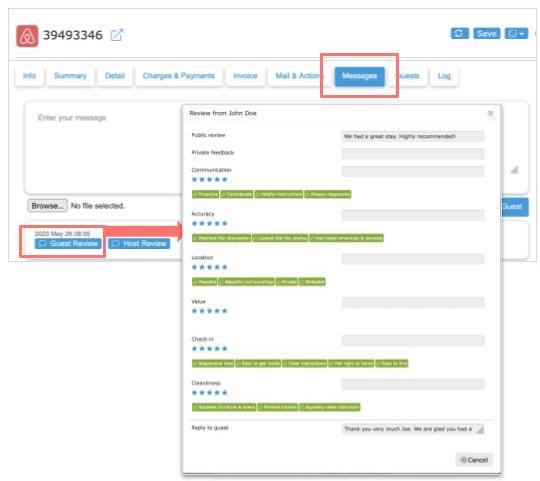
Task: Click the first Accuracy rating star
Action: (x=195, y=223)
